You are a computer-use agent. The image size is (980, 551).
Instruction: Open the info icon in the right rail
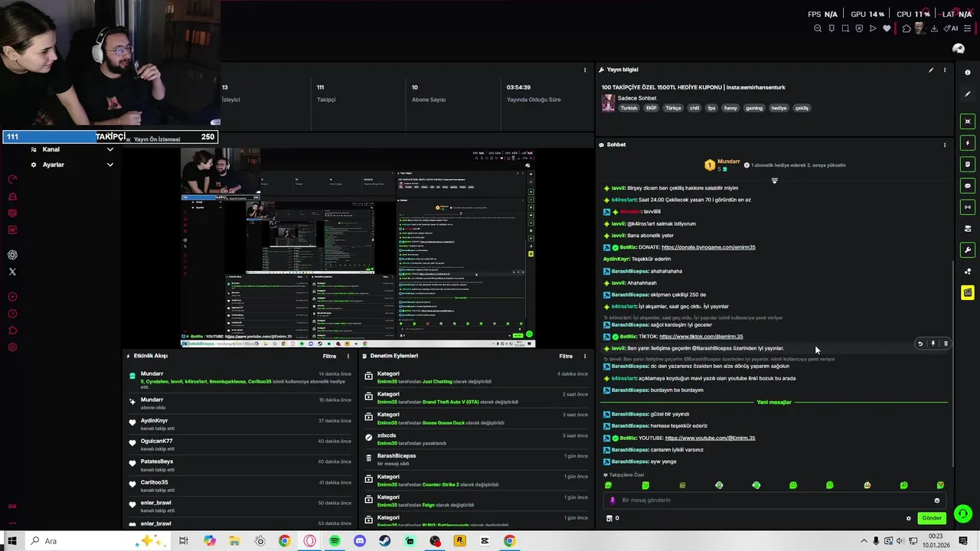click(x=968, y=73)
